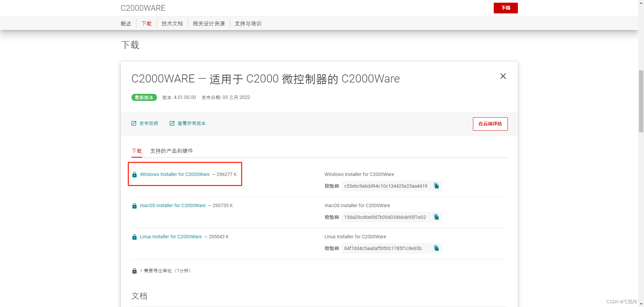Click the lock icon in the 需要导出审批 legend

(x=135, y=271)
